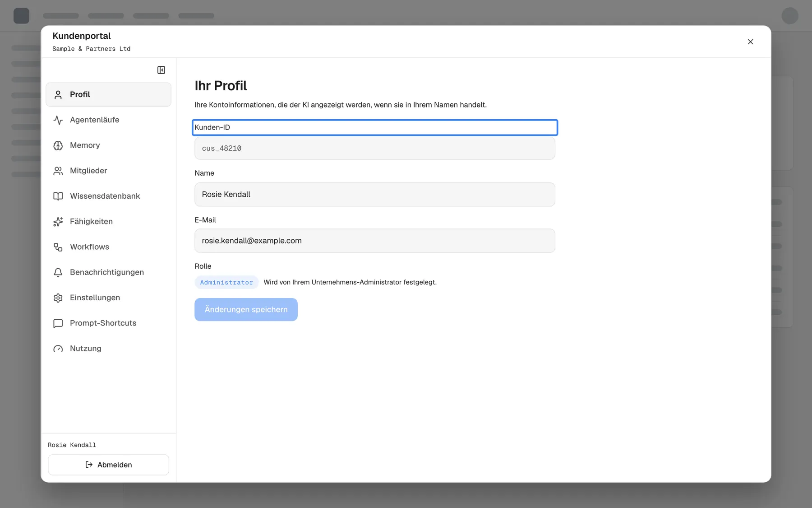Click the Workflows icon

tap(58, 247)
